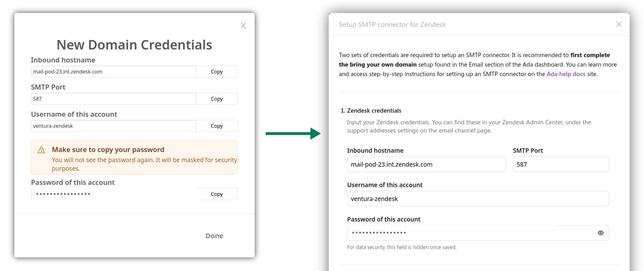
Task: Focus Inbound hostname field in SMTP setup
Action: (x=426, y=164)
